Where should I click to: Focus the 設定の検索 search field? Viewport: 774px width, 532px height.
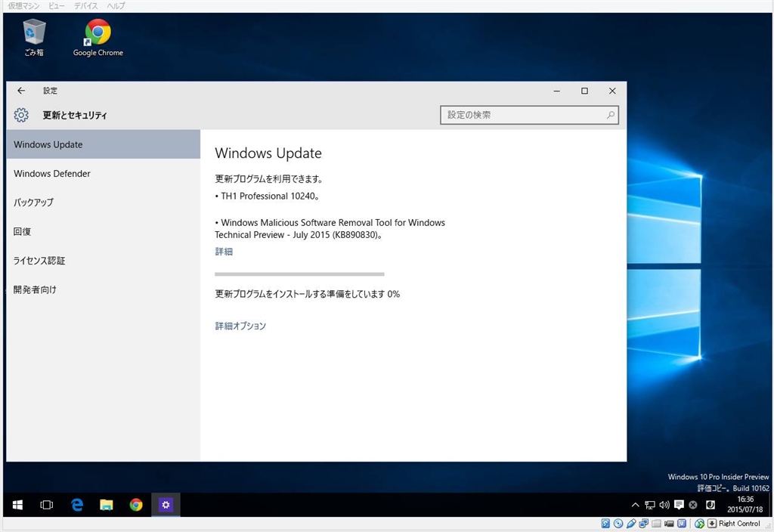point(529,115)
